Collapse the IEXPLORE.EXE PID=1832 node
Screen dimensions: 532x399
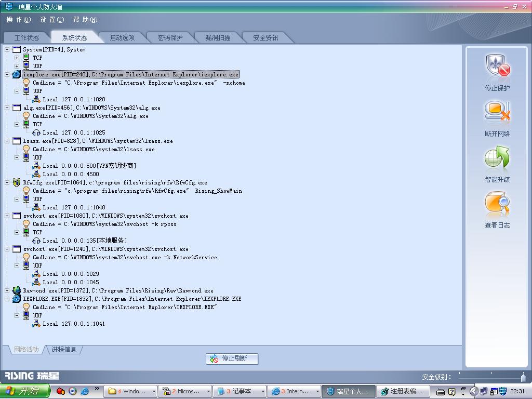point(7,299)
